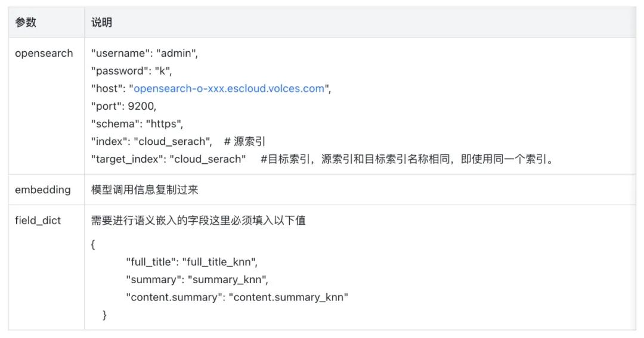644x338 pixels.
Task: Click the 参数 column header
Action: click(26, 23)
